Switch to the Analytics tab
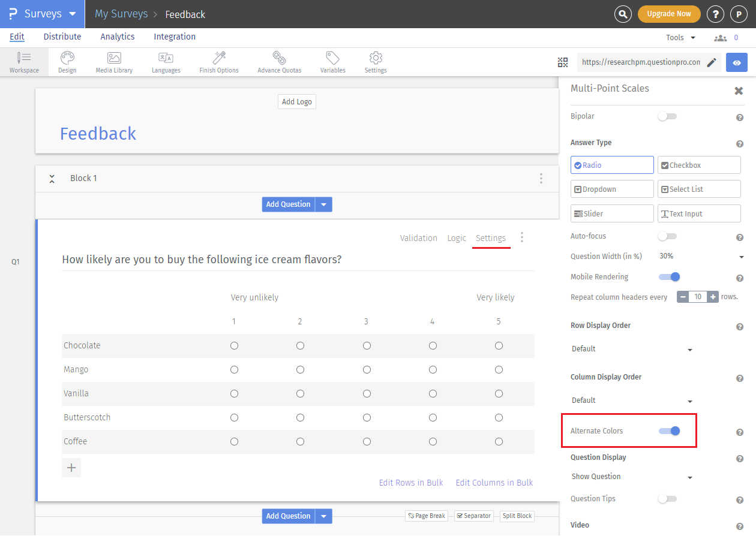This screenshot has width=756, height=536. coord(118,37)
